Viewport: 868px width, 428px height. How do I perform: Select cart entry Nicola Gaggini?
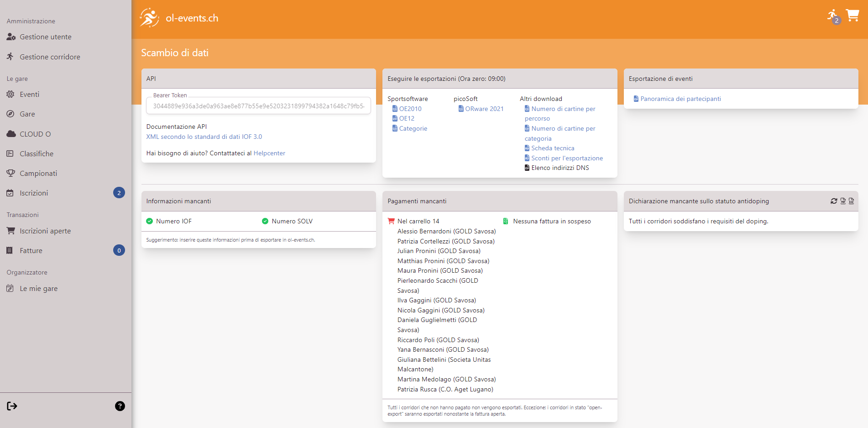point(441,310)
